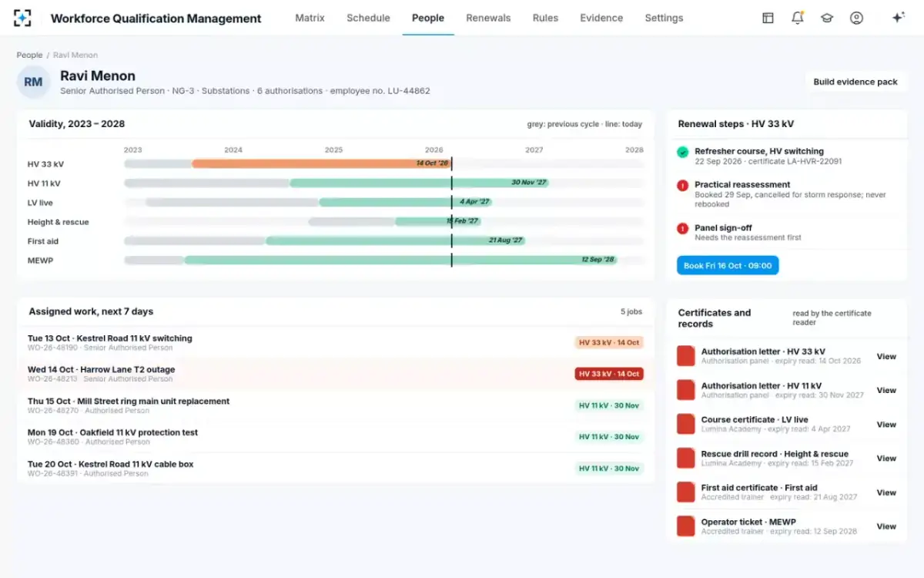Switch to the Schedule tab

click(x=368, y=18)
